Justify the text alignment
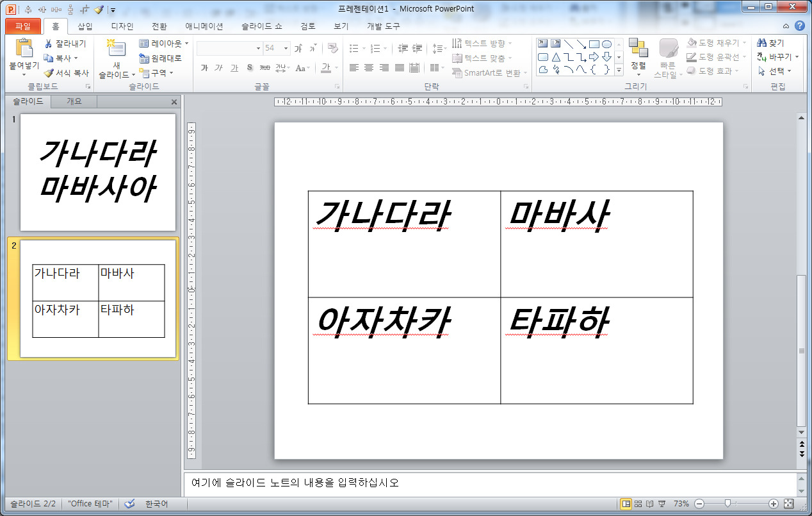Viewport: 812px width, 516px height. [x=400, y=68]
